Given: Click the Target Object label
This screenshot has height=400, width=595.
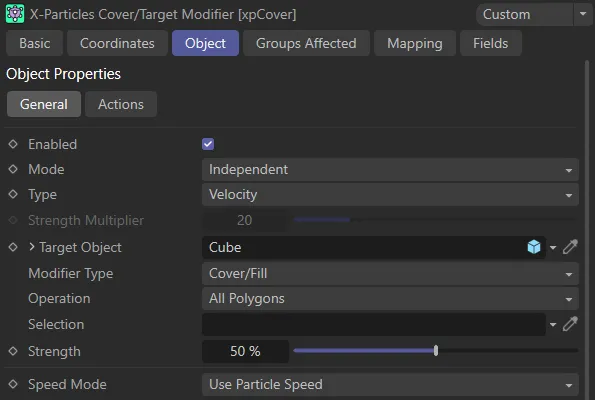Looking at the screenshot, I should [80, 247].
